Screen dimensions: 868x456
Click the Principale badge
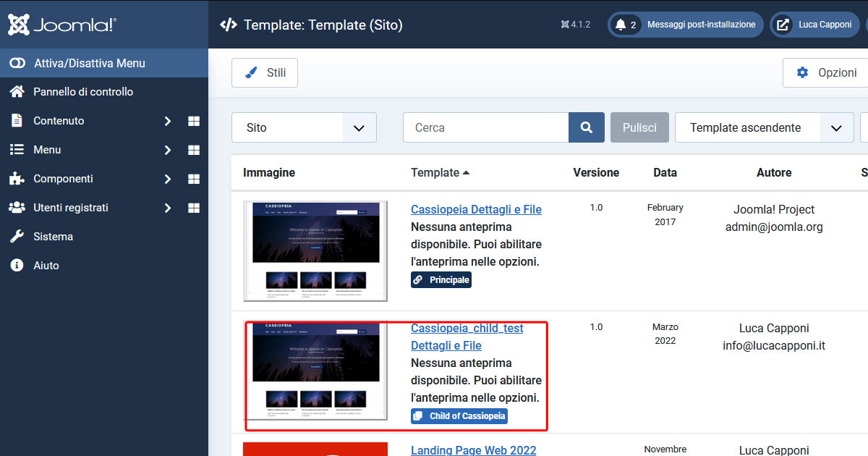441,280
